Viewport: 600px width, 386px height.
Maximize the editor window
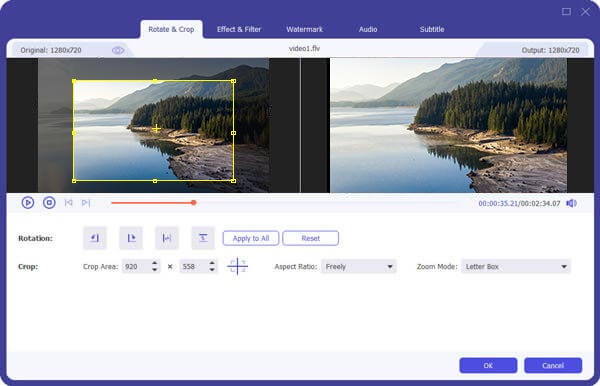566,11
